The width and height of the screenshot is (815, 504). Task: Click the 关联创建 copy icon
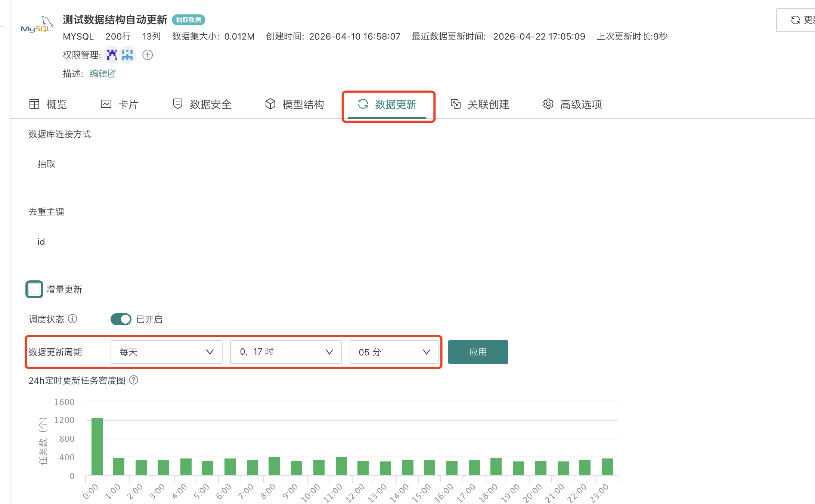click(456, 104)
